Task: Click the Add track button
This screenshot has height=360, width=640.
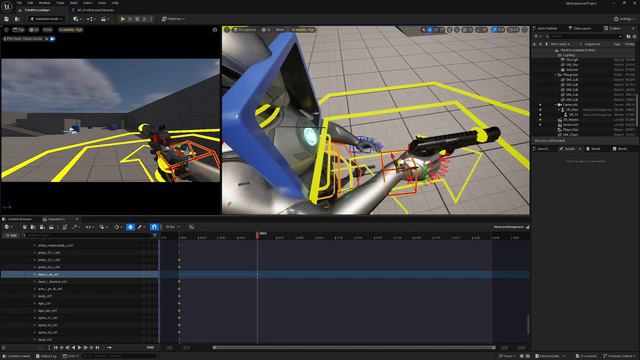Action: click(11, 236)
